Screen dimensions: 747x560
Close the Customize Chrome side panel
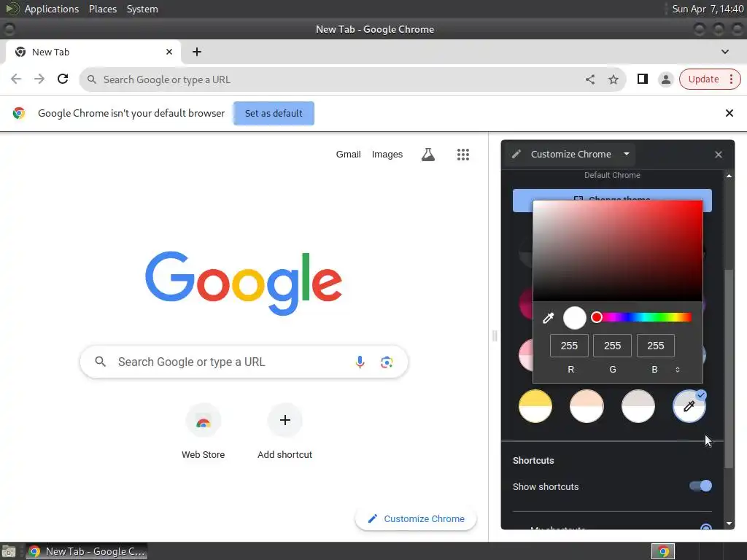coord(719,155)
